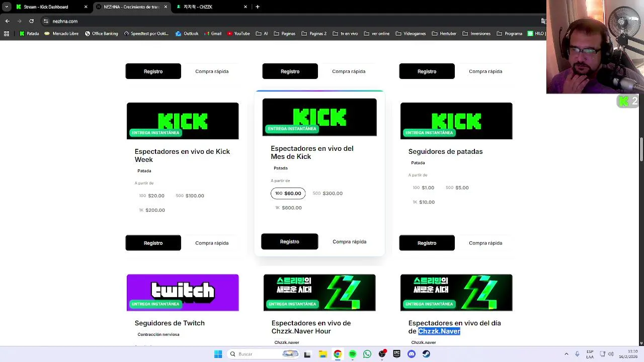Select 1K for $200.00 Kick Week option
Image resolution: width=644 pixels, height=362 pixels.
[x=152, y=210]
